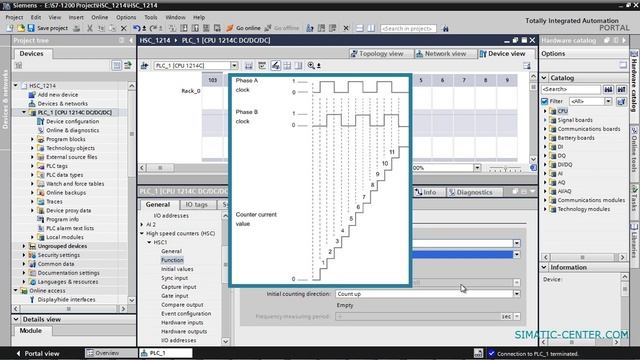The width and height of the screenshot is (640, 360).
Task: Open Initial counting direction dropdown
Action: point(516,294)
